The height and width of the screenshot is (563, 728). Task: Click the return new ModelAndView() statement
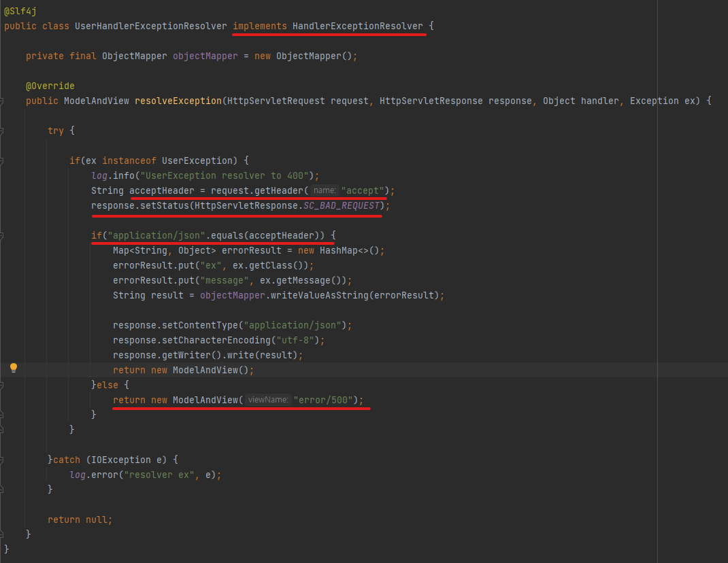click(184, 370)
